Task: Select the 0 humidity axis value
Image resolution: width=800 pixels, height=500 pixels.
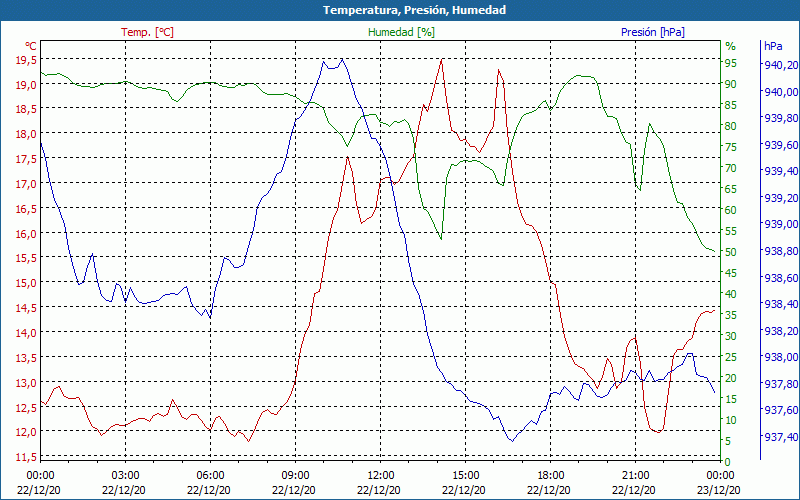Action: pyautogui.click(x=728, y=462)
